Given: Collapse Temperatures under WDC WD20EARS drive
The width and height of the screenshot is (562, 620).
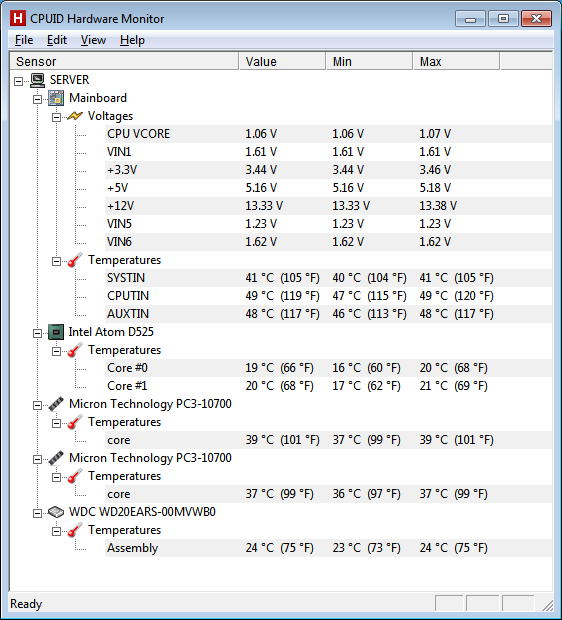Looking at the screenshot, I should tap(56, 531).
